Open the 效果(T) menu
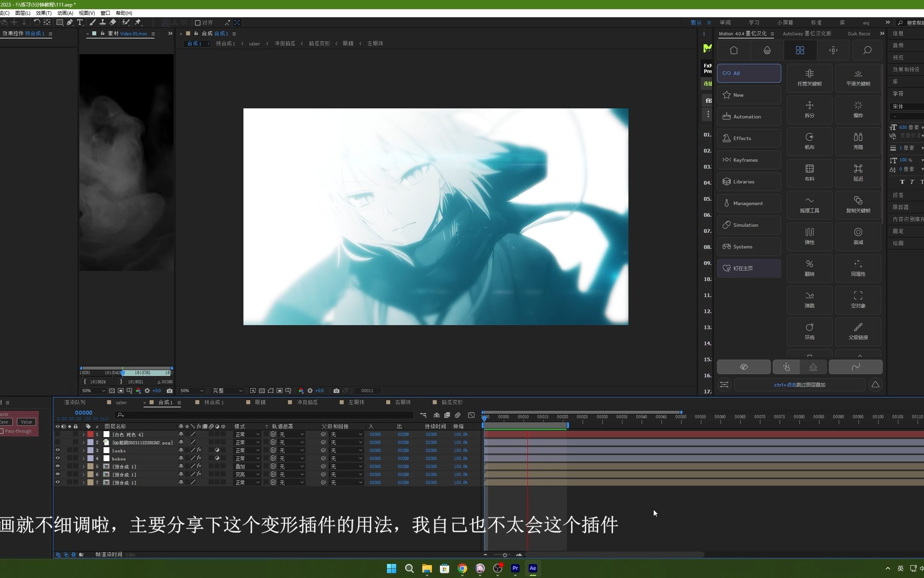This screenshot has width=924, height=578. tap(43, 13)
